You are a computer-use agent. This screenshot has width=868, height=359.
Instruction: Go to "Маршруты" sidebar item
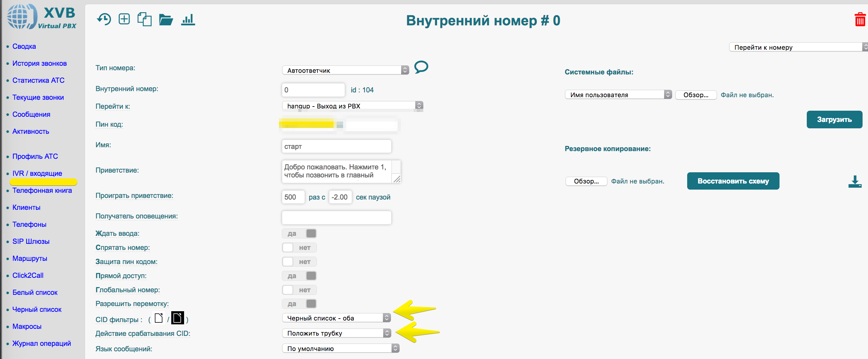[29, 258]
